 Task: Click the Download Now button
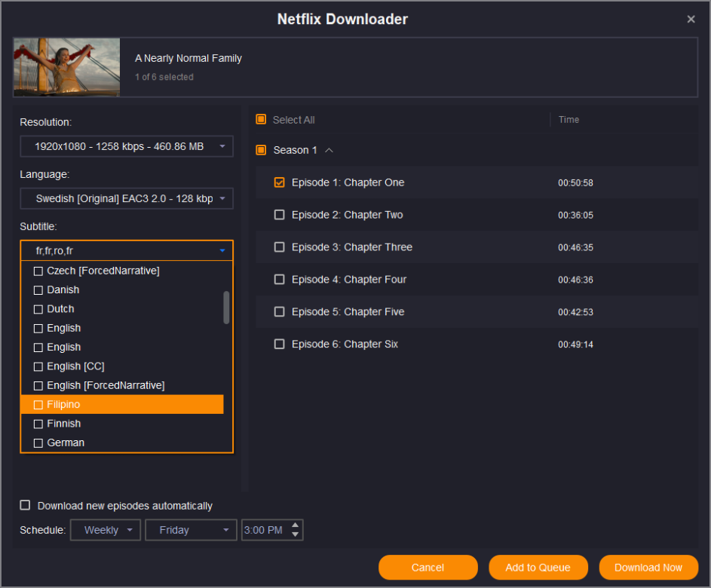pos(648,568)
